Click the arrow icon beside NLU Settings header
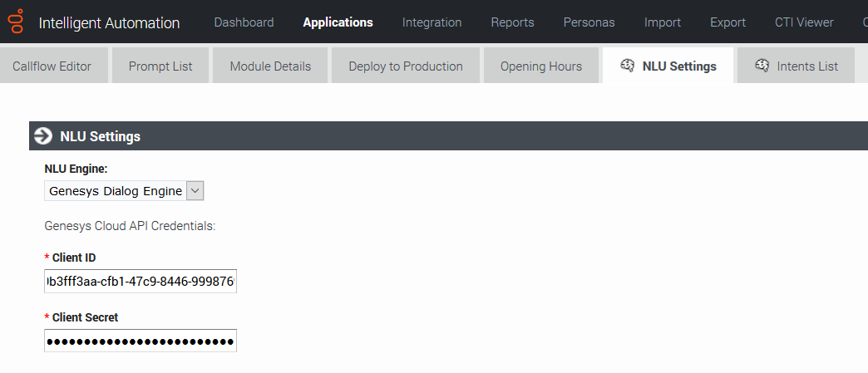 click(43, 136)
